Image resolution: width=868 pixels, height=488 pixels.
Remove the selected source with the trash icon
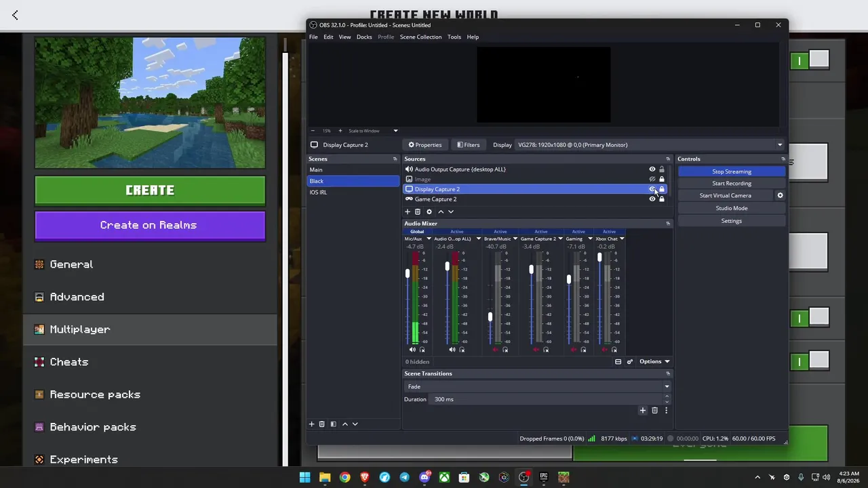pos(418,211)
